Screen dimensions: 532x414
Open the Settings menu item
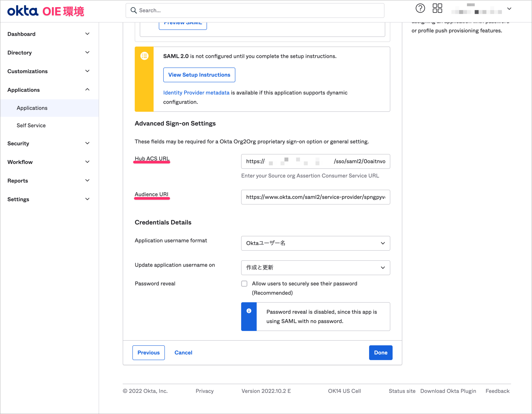[18, 199]
